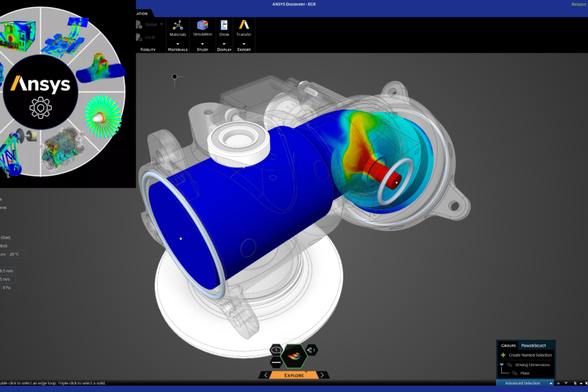588x392 pixels.
Task: Click the ANSYS Discovery - EGR title
Action: (293, 4)
